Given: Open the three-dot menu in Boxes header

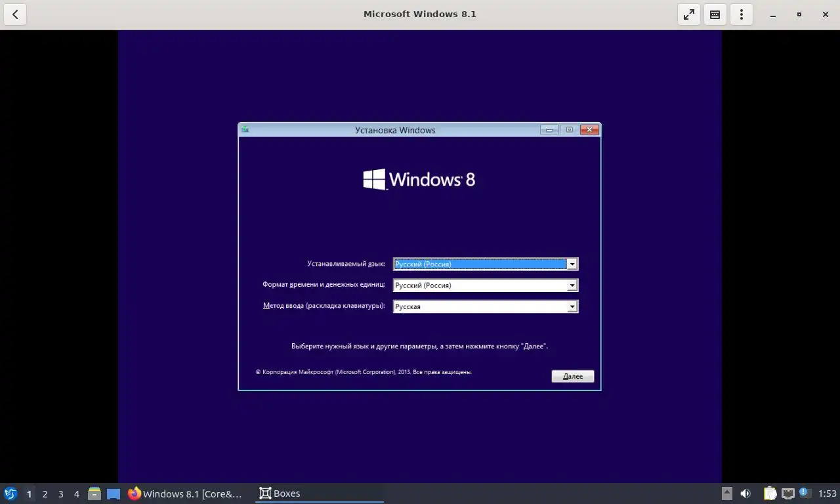Looking at the screenshot, I should [x=742, y=14].
